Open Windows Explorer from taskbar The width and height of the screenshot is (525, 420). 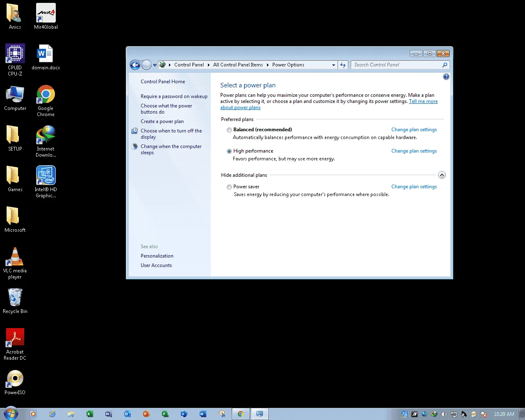71,414
